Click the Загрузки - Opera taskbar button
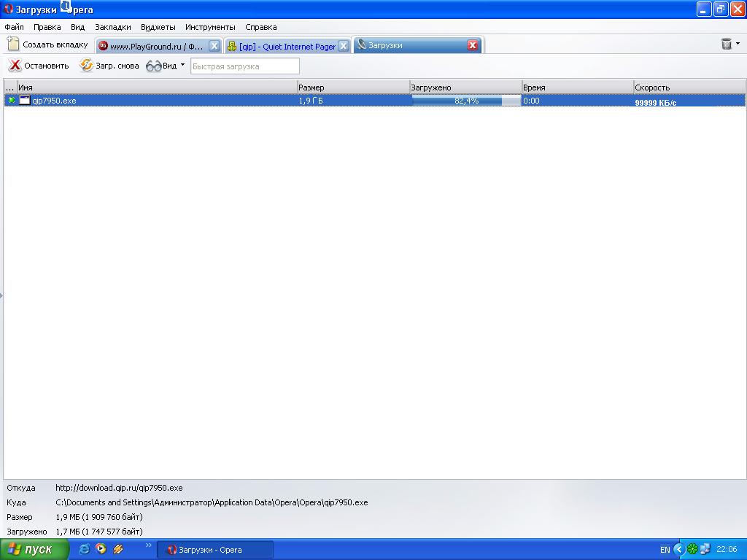This screenshot has width=747, height=560. point(215,550)
